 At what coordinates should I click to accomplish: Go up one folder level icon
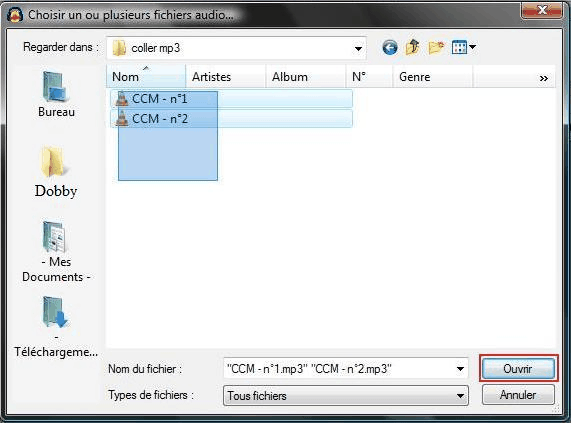pos(413,47)
